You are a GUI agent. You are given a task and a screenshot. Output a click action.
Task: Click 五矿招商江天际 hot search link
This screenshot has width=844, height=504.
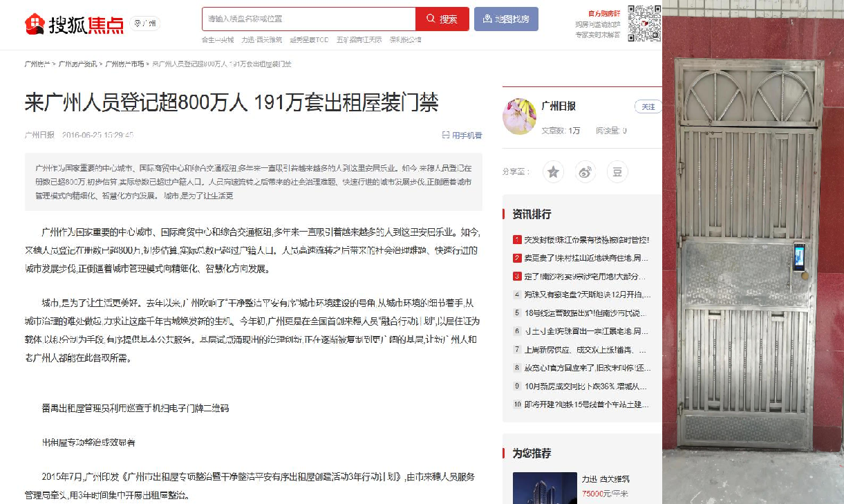point(359,40)
